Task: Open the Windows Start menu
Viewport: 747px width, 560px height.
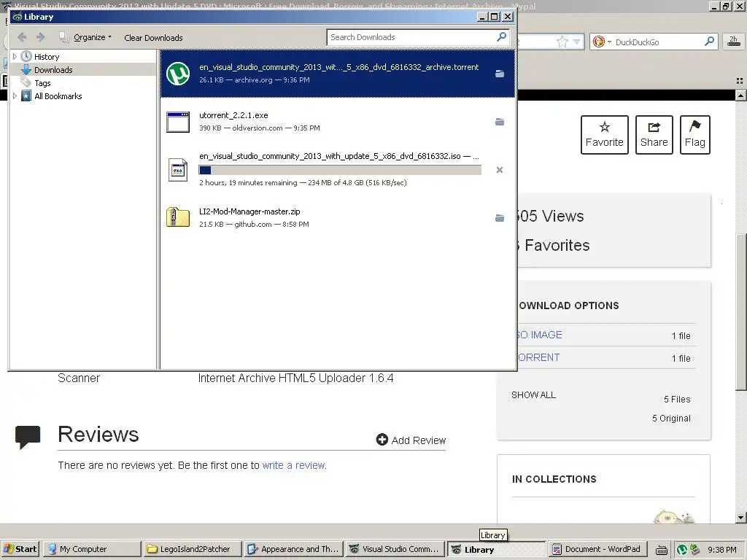Action: [20, 549]
